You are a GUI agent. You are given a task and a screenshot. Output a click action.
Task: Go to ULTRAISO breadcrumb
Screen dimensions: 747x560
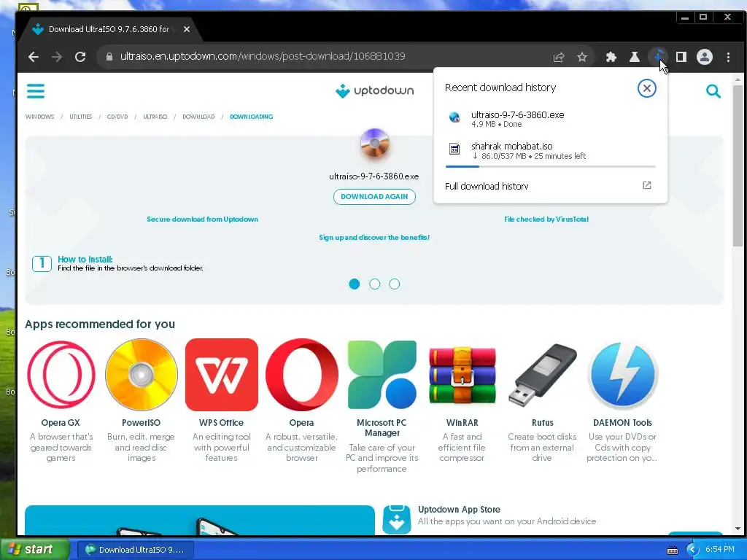coord(155,117)
